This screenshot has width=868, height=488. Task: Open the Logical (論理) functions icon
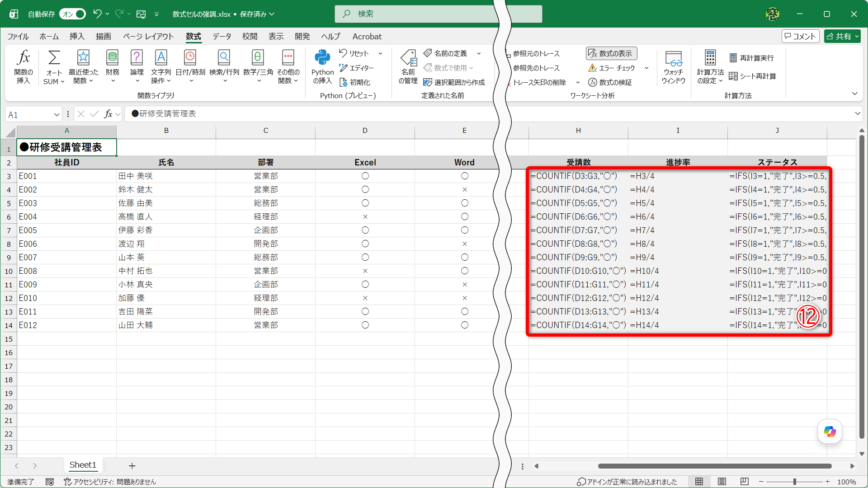(x=137, y=67)
